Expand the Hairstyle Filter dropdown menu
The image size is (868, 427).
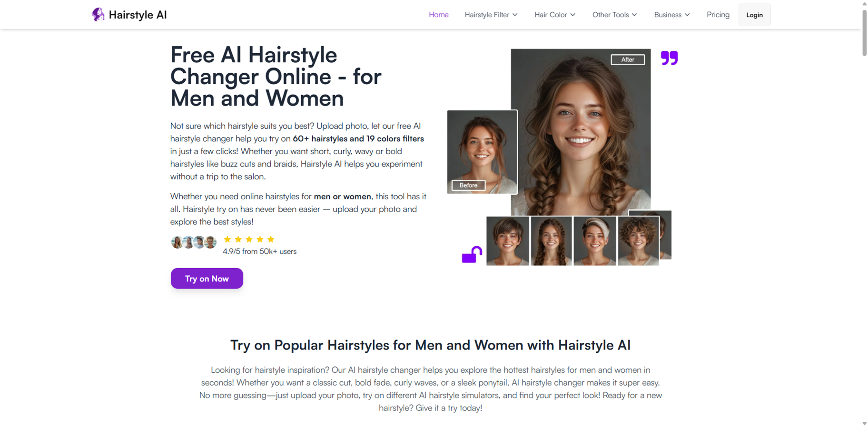(491, 15)
